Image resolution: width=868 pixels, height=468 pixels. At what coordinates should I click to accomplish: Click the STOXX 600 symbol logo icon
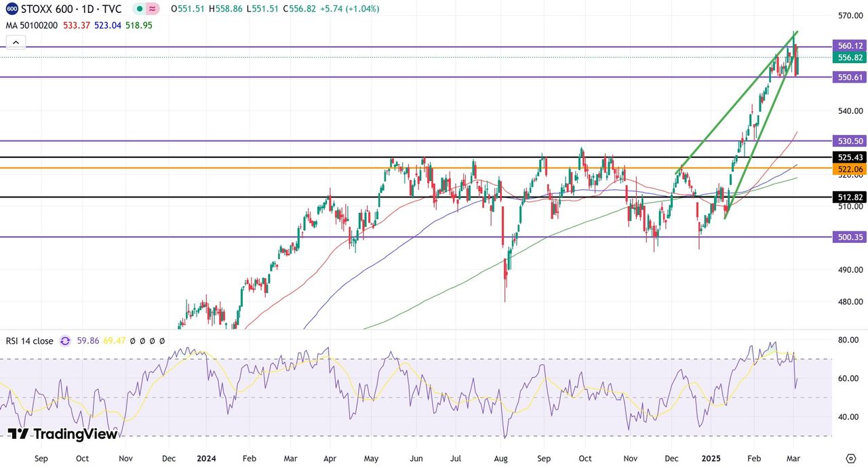point(12,9)
